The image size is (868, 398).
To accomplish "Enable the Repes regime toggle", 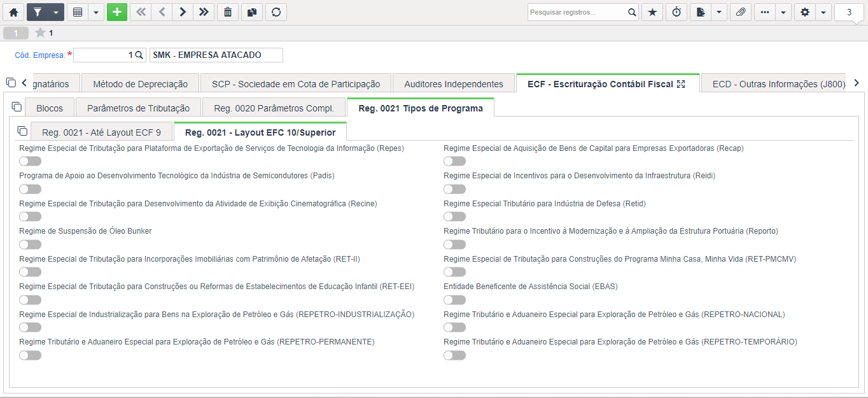I will coord(30,161).
